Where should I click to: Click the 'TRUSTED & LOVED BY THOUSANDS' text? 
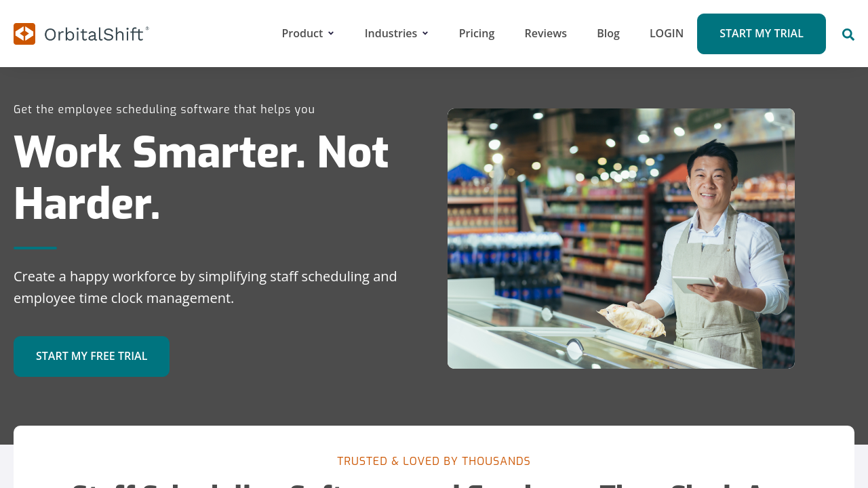pyautogui.click(x=434, y=462)
